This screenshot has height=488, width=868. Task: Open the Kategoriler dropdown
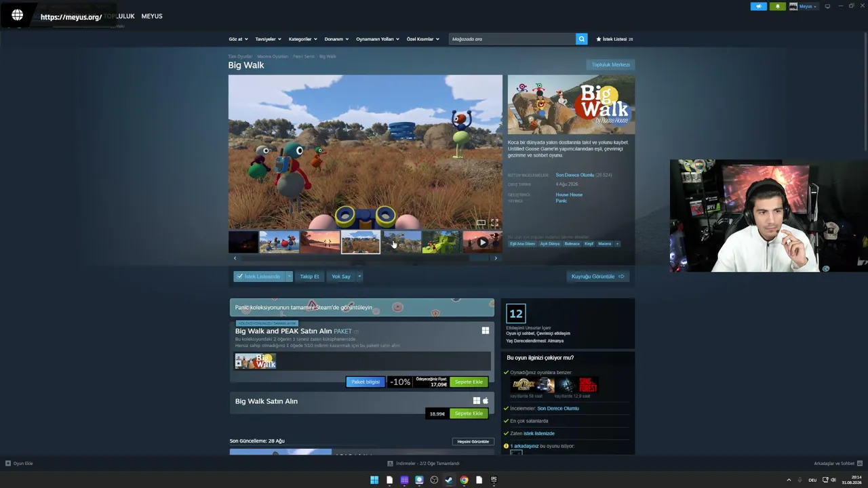[302, 39]
